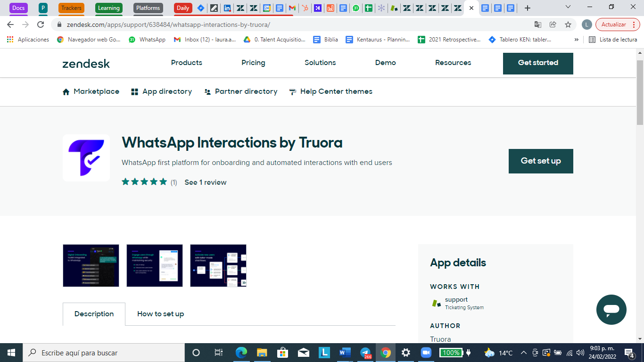Show more bookmarks with the double chevron
The height and width of the screenshot is (362, 644).
coord(576,40)
